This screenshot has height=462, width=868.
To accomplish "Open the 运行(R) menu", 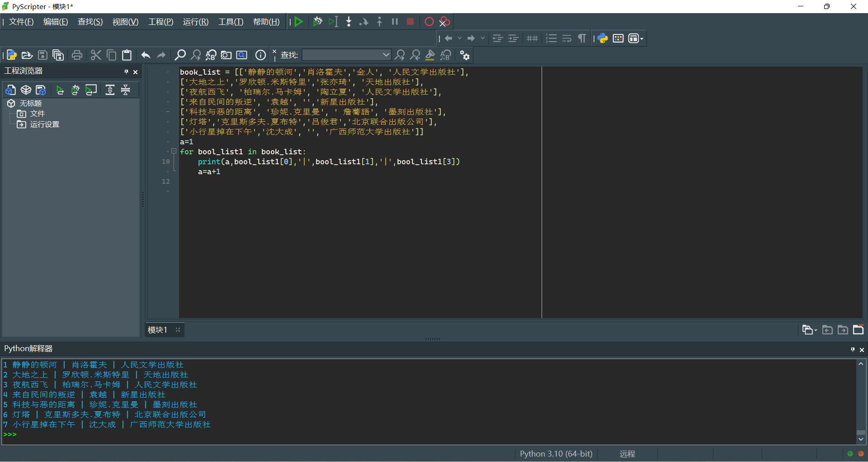I will [x=196, y=22].
